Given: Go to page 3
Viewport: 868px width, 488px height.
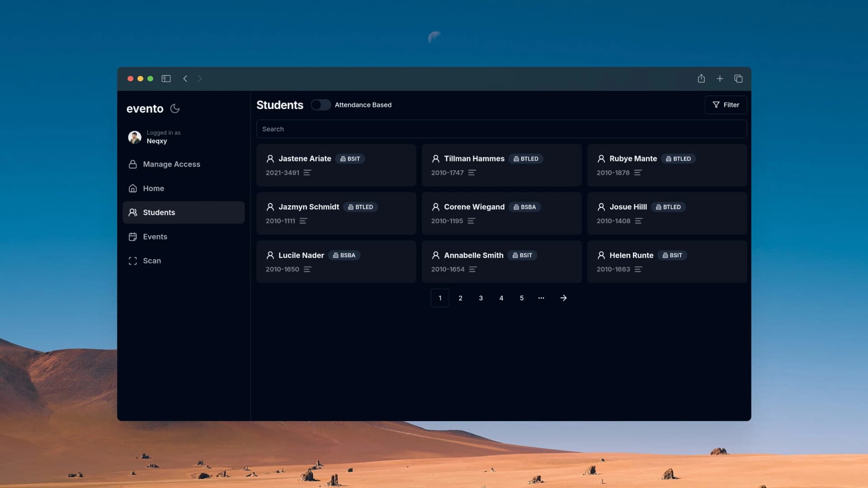Looking at the screenshot, I should [x=481, y=298].
